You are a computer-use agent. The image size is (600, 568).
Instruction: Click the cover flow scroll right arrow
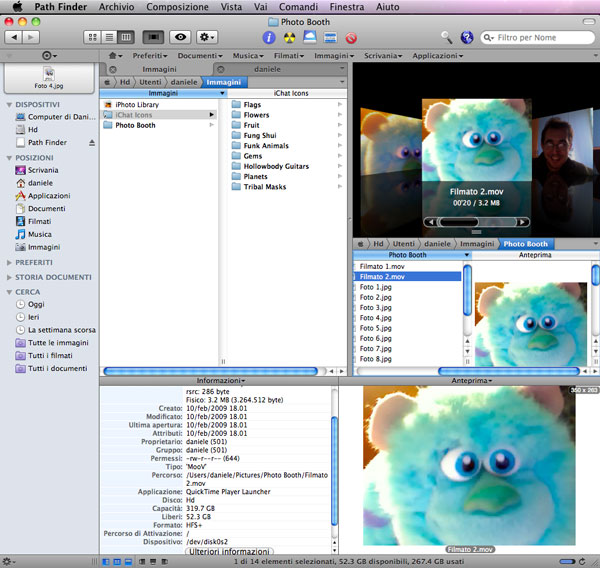[x=522, y=222]
